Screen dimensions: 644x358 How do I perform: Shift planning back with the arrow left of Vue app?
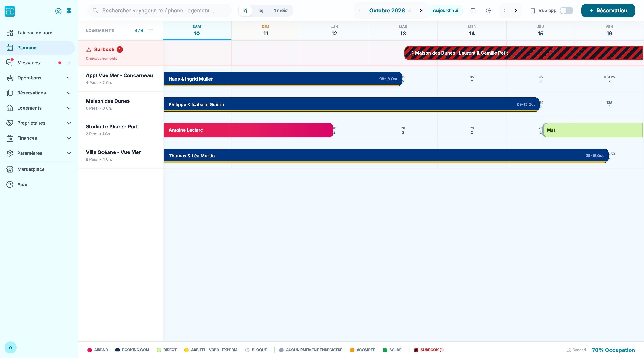pyautogui.click(x=504, y=11)
